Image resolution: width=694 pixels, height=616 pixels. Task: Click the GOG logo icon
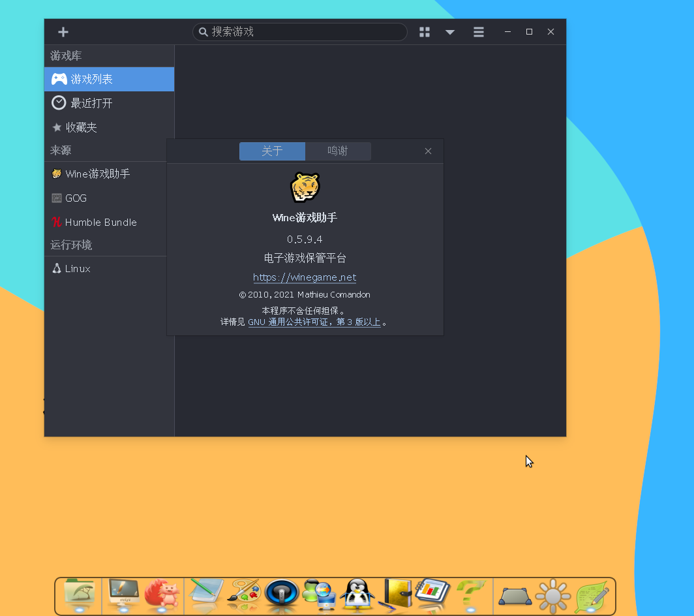click(56, 198)
